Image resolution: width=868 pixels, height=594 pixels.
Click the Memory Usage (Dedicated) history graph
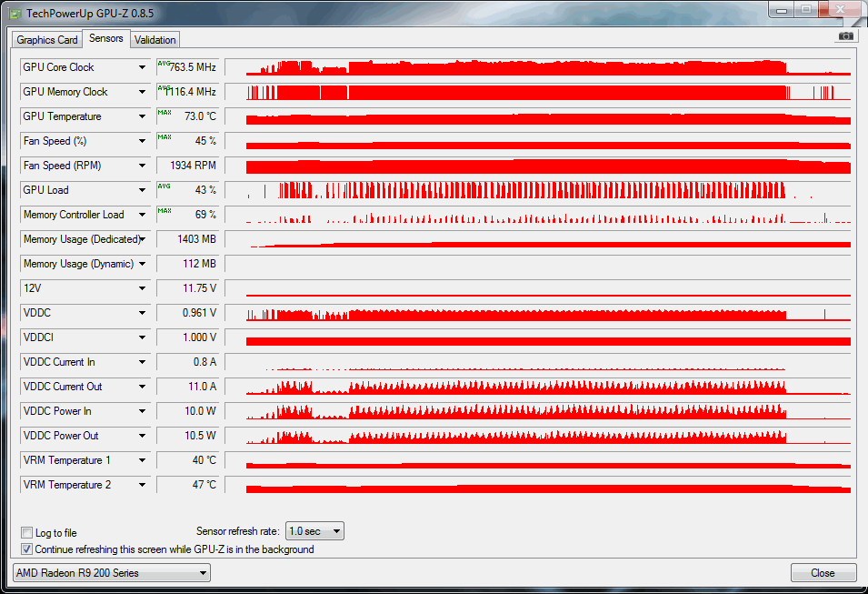click(x=538, y=239)
